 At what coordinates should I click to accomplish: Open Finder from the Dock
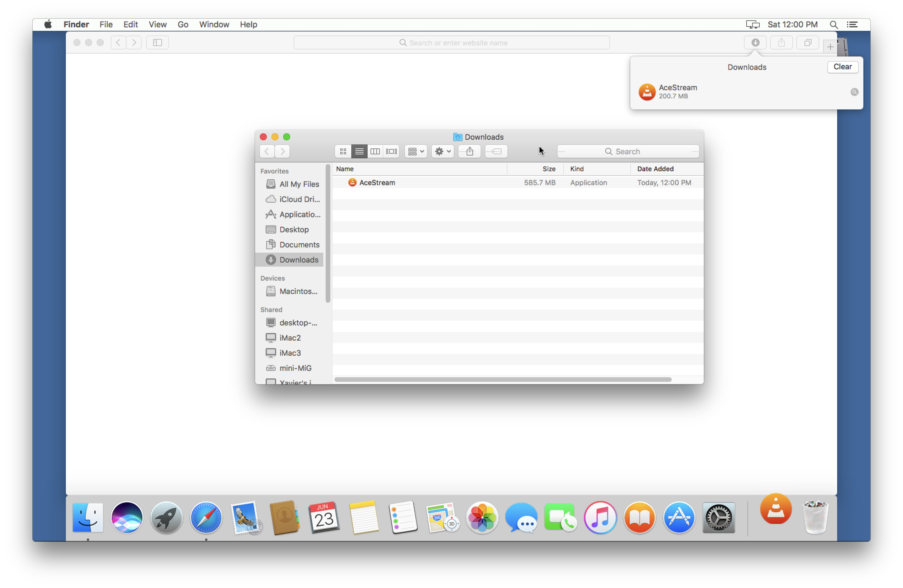(88, 517)
